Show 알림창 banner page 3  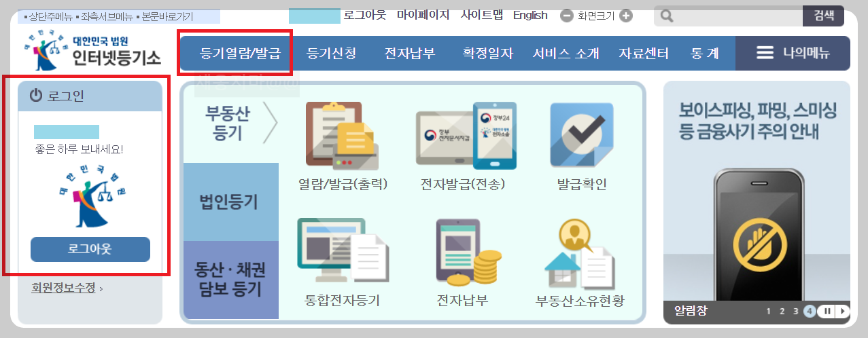point(796,312)
